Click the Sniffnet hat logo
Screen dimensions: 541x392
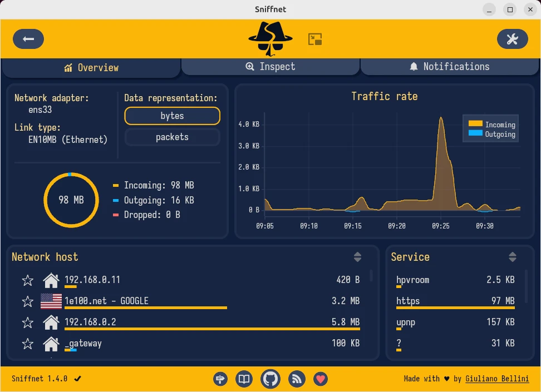click(270, 38)
